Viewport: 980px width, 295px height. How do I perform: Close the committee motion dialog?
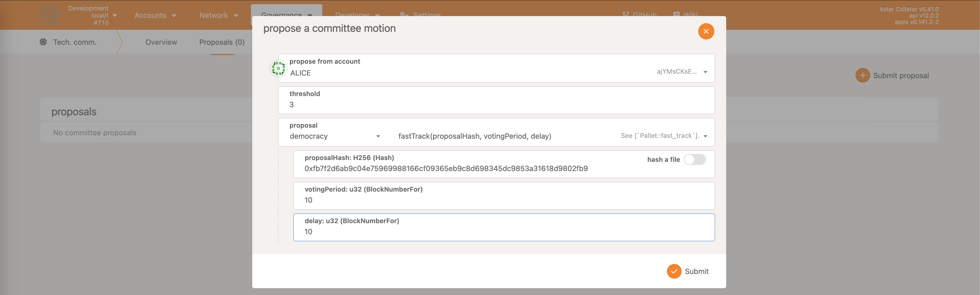(x=706, y=31)
